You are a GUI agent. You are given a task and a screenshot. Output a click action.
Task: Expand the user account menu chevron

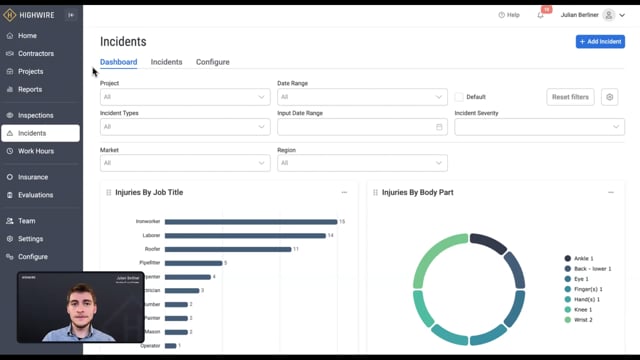(x=622, y=16)
